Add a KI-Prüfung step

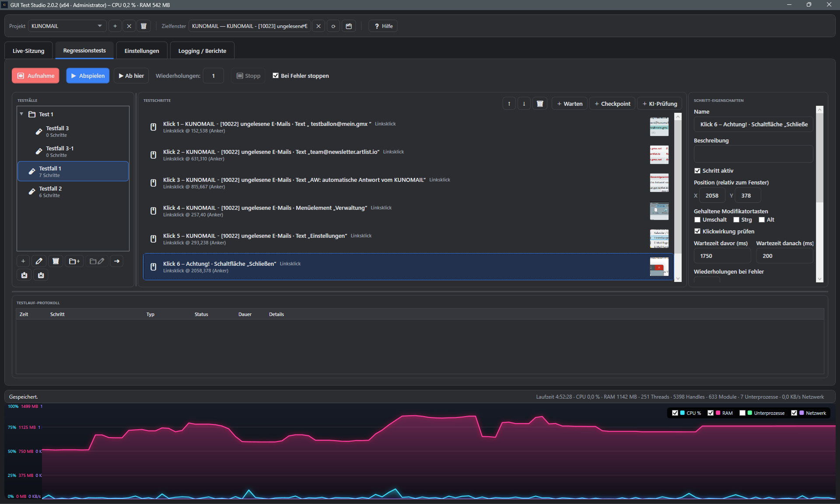[659, 104]
